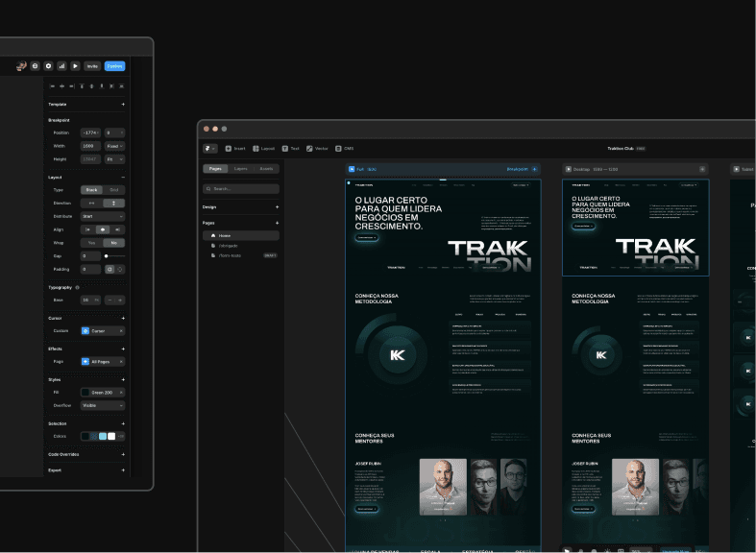Distribute horizontally icon in alignment row
Viewport: 756px width, 553px height.
click(111, 86)
